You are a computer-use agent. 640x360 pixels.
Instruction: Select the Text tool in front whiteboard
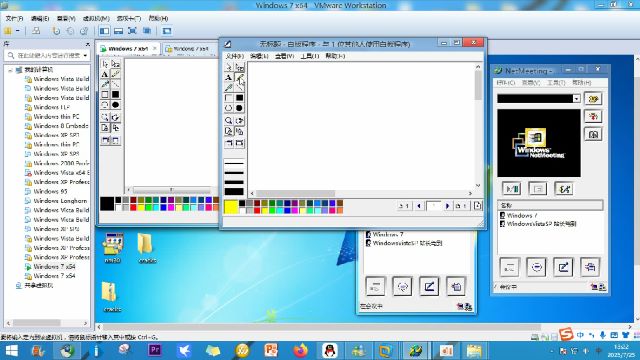[229, 78]
